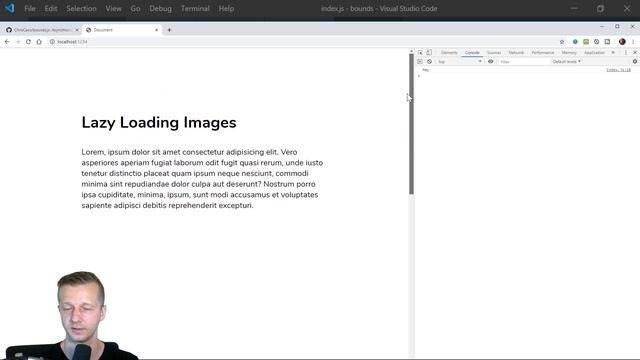
Task: Click the VS Code logo icon
Action: [10, 8]
